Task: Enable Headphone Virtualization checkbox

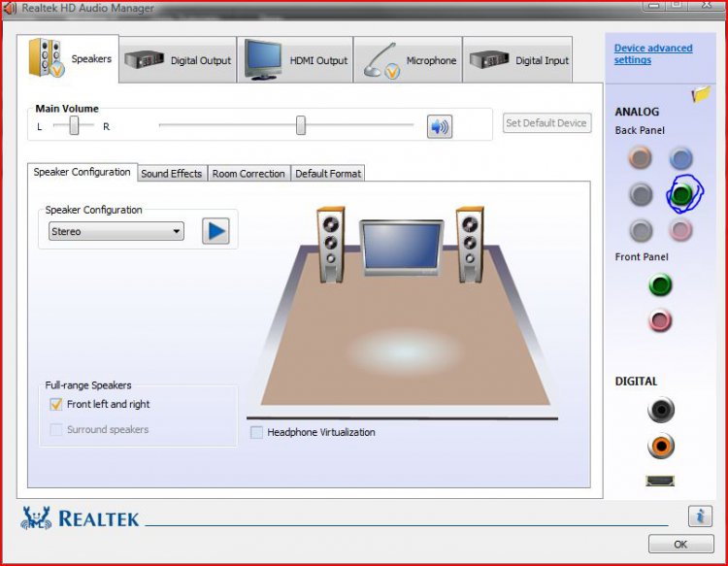Action: [x=256, y=432]
